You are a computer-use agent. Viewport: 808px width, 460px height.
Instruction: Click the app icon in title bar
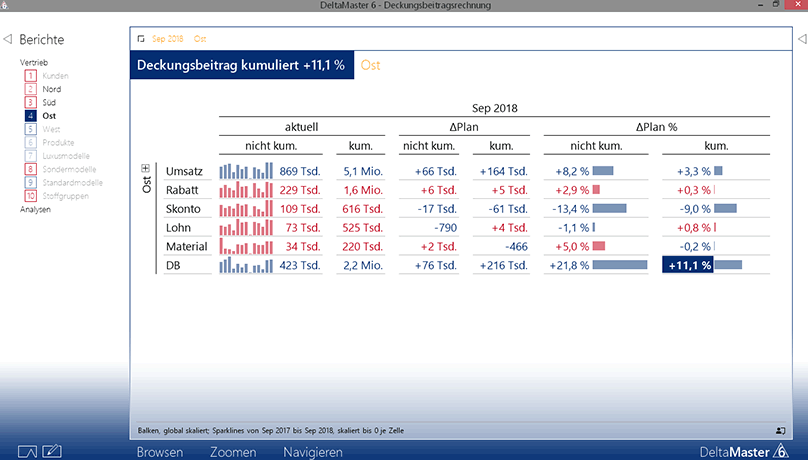pyautogui.click(x=7, y=6)
